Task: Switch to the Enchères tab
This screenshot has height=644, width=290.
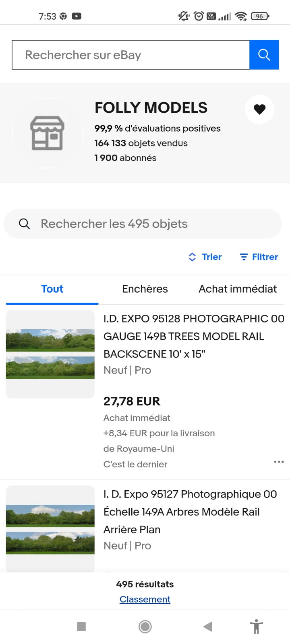Action: [x=145, y=289]
